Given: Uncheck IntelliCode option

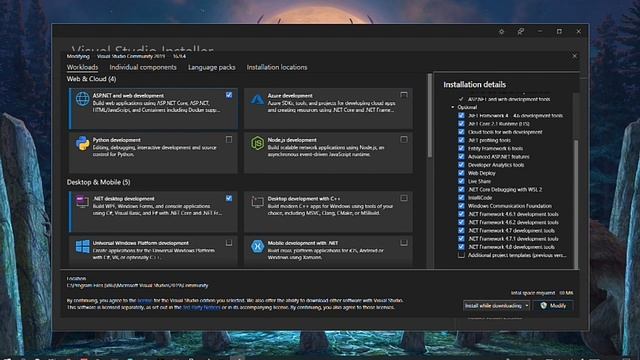Looking at the screenshot, I should [461, 198].
